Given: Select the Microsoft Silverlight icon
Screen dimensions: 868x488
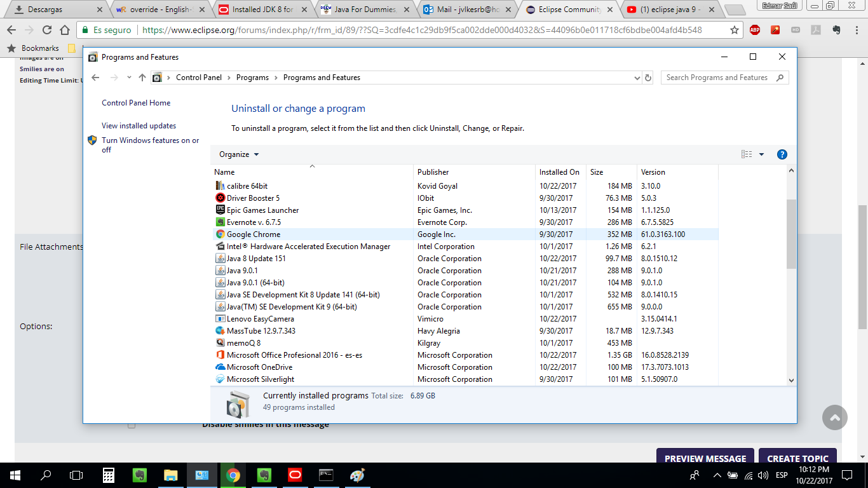Looking at the screenshot, I should pyautogui.click(x=220, y=379).
